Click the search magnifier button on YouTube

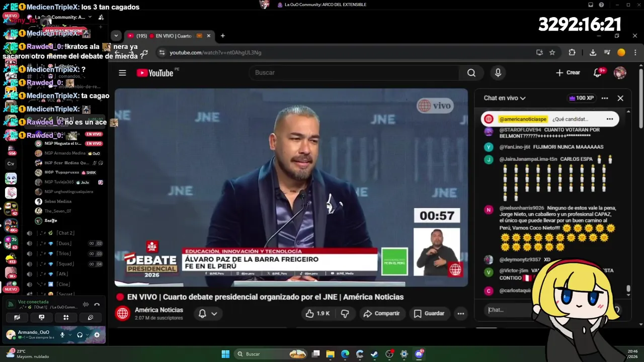(471, 73)
